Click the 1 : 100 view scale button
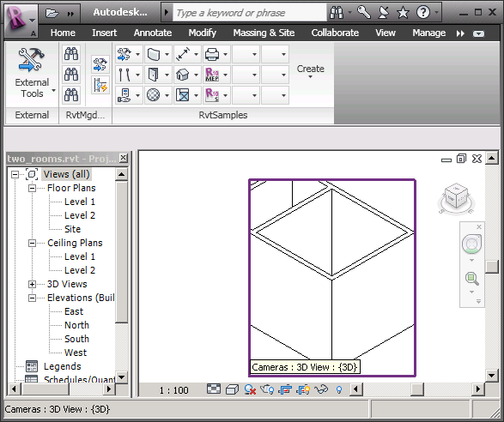Screen dimensions: 504x422 tap(174, 390)
